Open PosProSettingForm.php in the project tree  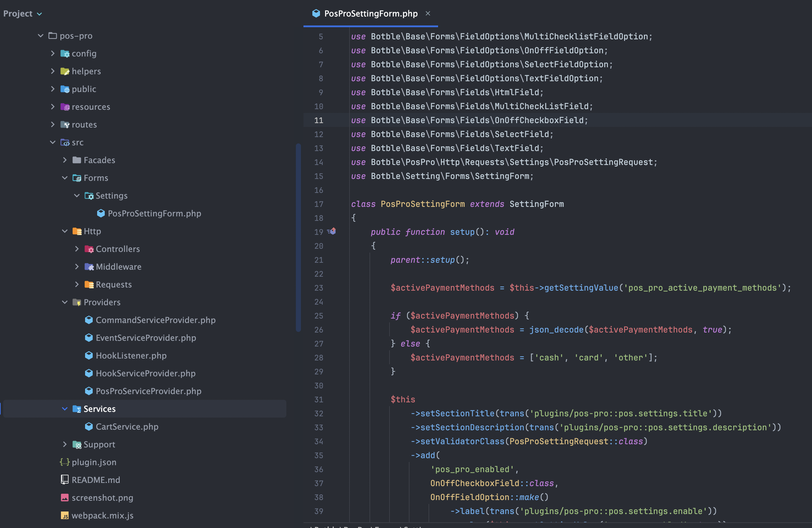coord(154,213)
